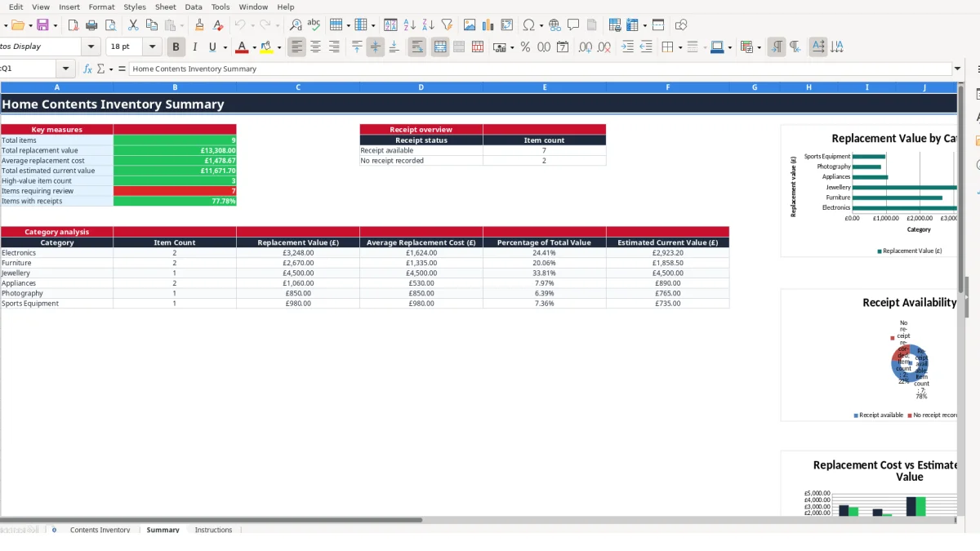Select the Jewellery category cell
Image resolution: width=980 pixels, height=551 pixels.
pos(57,273)
